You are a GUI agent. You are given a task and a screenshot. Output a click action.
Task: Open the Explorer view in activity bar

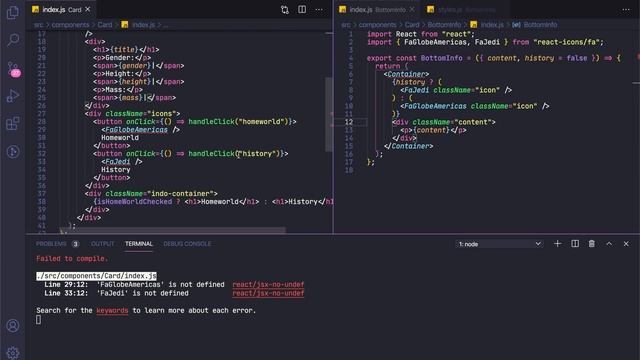coord(13,12)
